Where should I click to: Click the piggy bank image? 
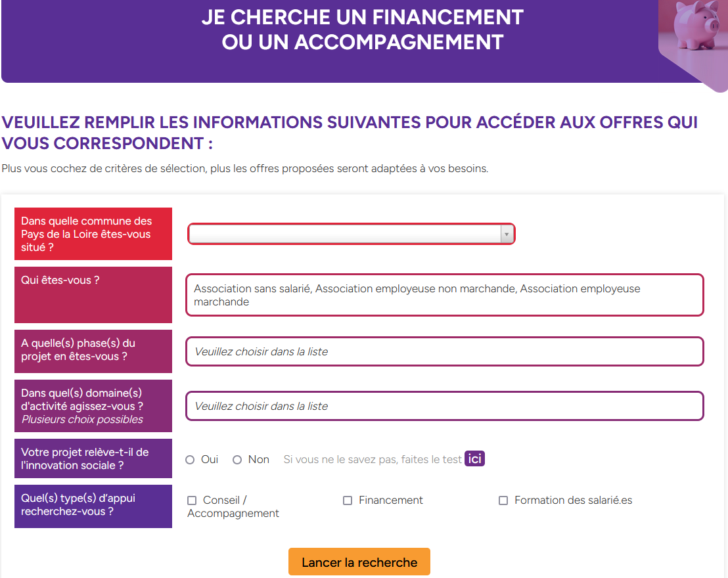coord(693,43)
